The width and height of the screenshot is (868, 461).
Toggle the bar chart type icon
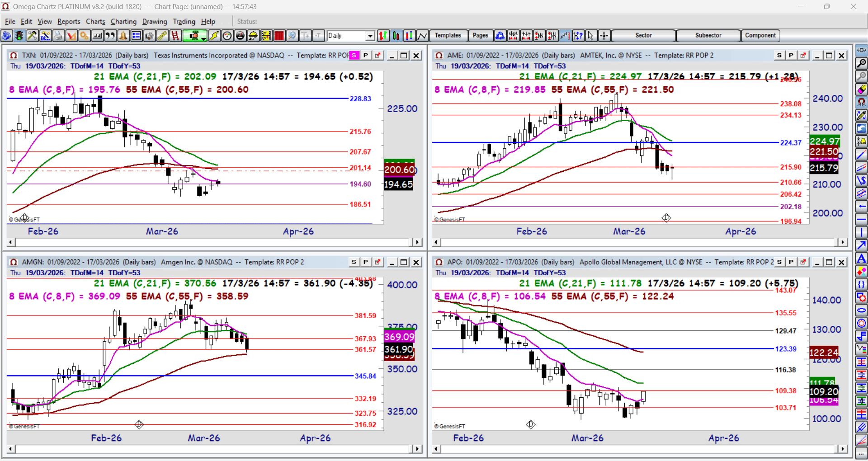(383, 36)
